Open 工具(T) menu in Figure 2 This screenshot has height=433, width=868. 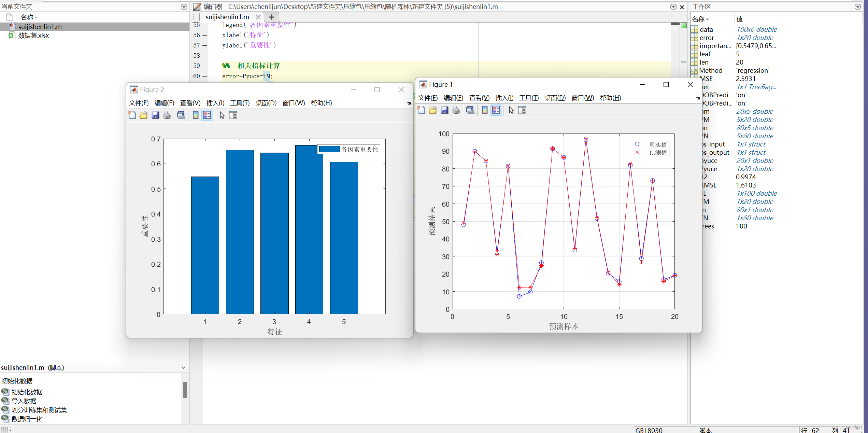[240, 103]
